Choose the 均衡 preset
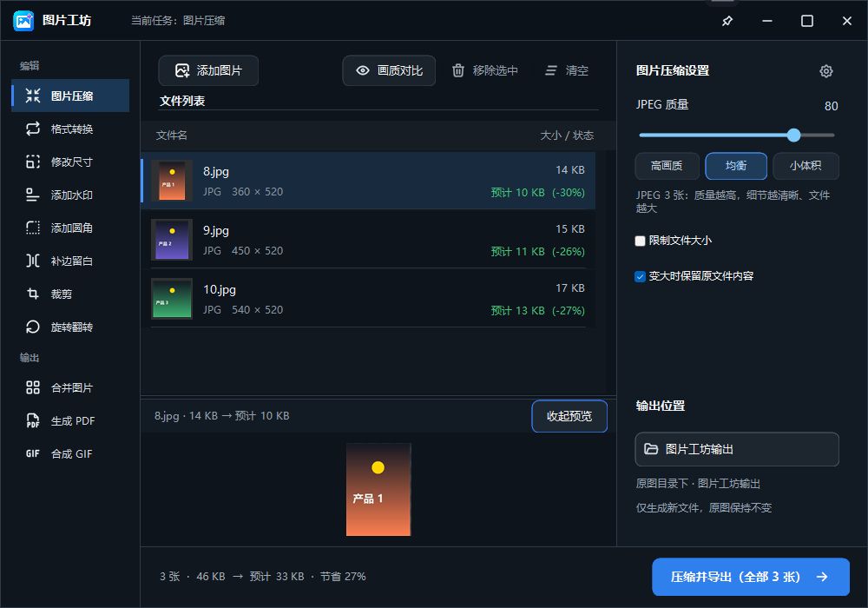The height and width of the screenshot is (608, 868). (x=736, y=166)
